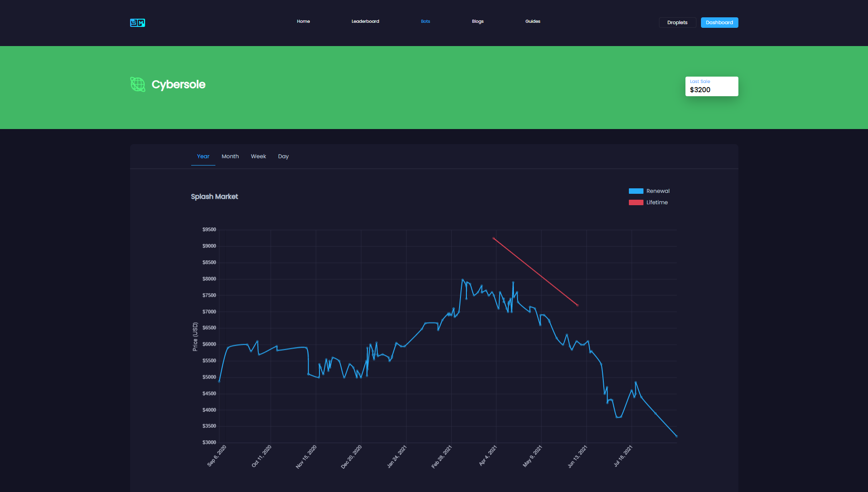The image size is (868, 492).
Task: Open the Guides section
Action: tap(533, 21)
